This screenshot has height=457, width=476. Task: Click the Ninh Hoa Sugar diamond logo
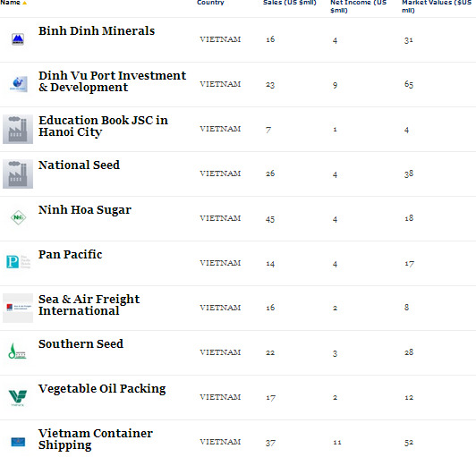[x=18, y=217]
